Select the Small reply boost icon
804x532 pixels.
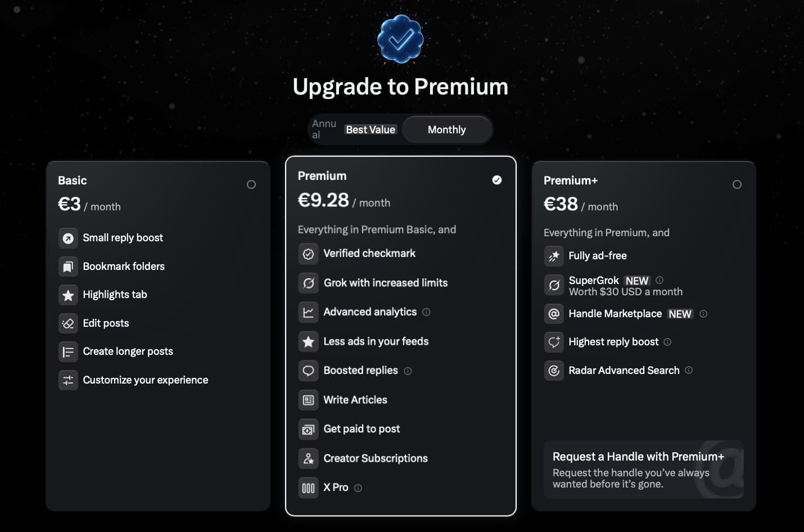(68, 238)
